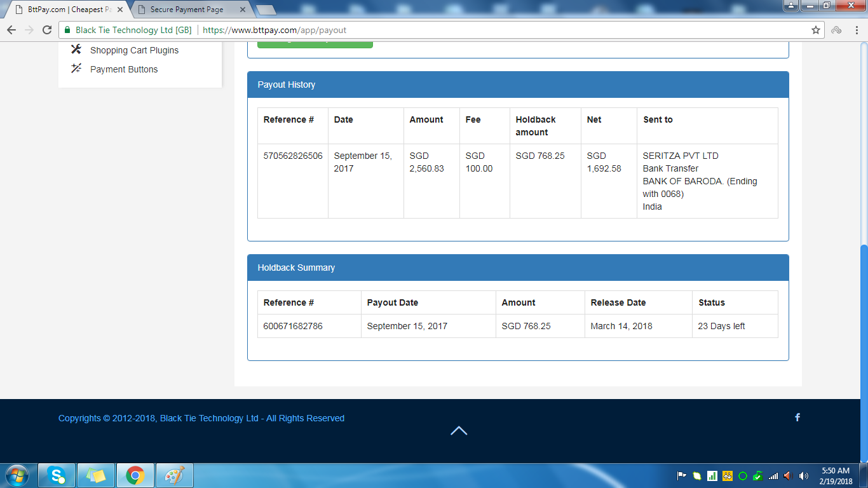
Task: Click the release date March 14, 2018
Action: [x=621, y=326]
